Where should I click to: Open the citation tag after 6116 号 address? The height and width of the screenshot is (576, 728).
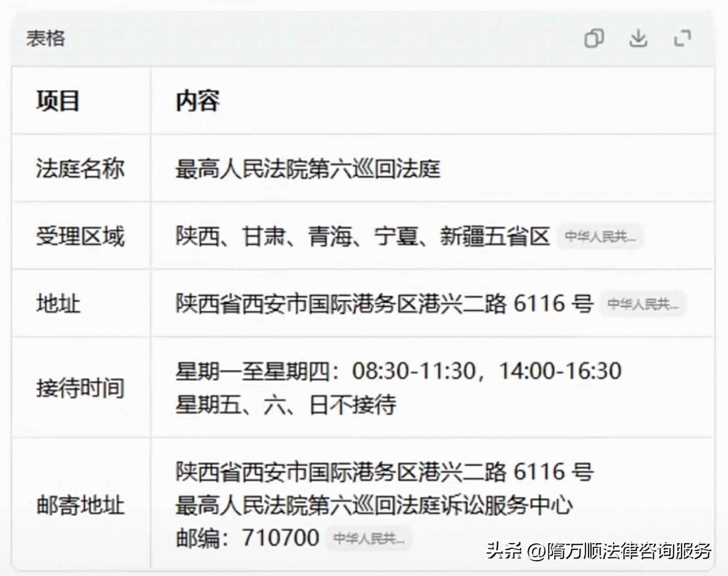tap(642, 304)
